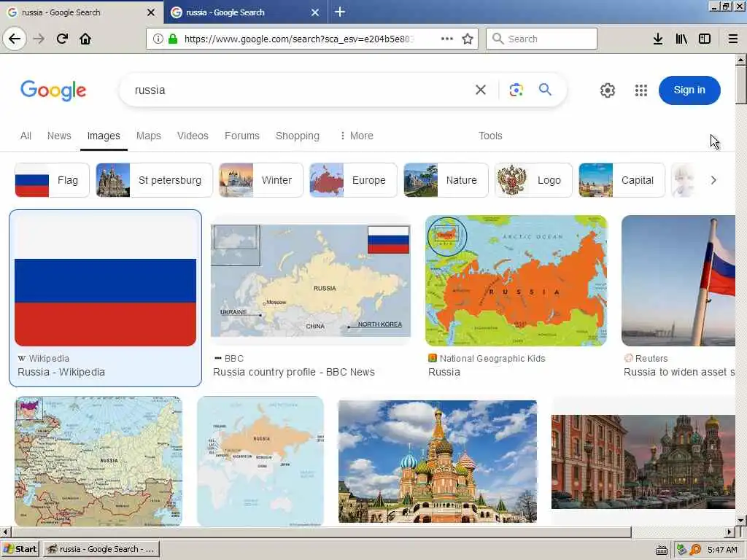
Task: Click the horizontal scrollbar right arrow
Action: pos(729,532)
